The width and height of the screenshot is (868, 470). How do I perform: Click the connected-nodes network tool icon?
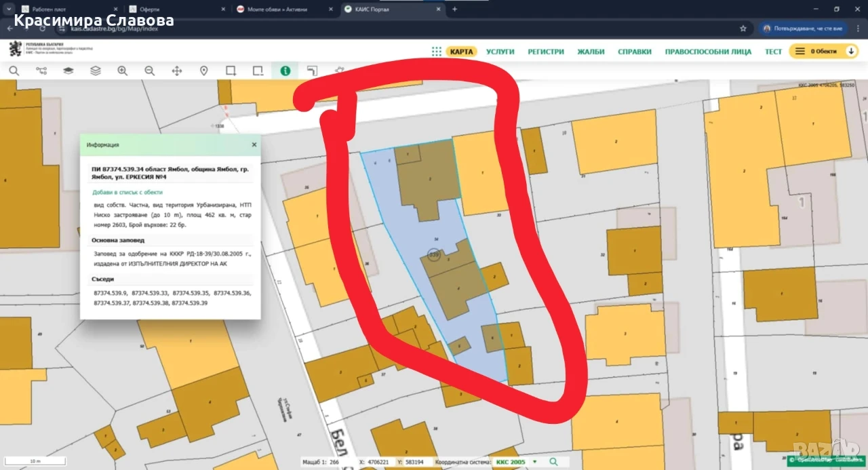[x=41, y=71]
